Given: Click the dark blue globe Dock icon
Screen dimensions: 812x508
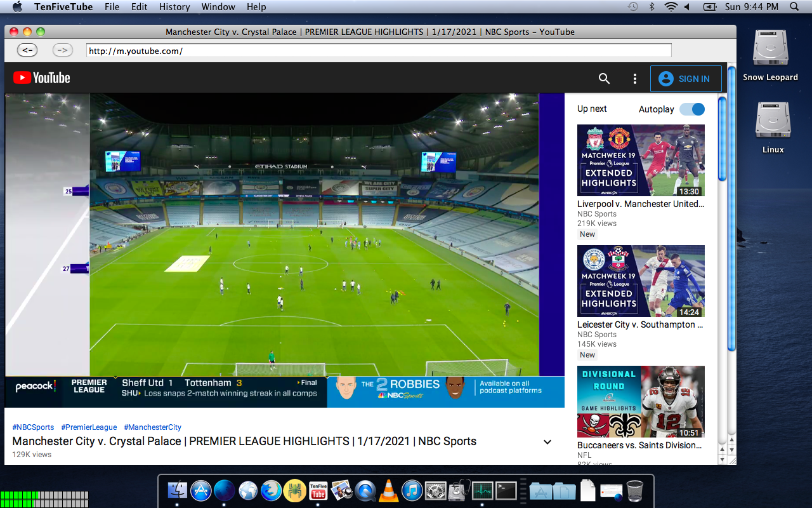Looking at the screenshot, I should click(x=224, y=490).
